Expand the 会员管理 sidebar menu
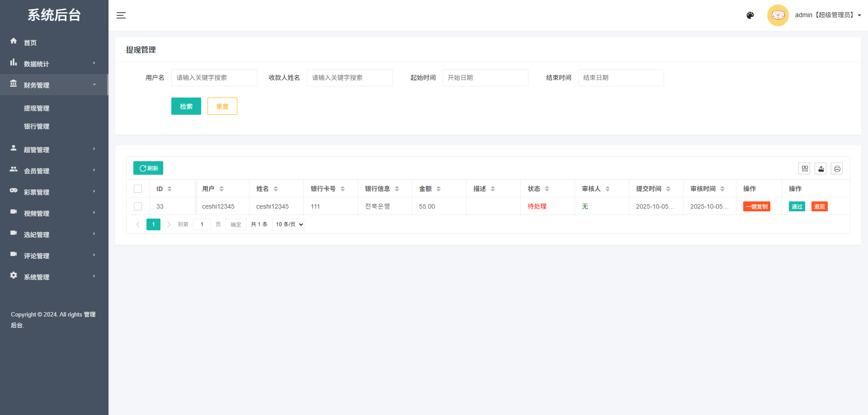Viewport: 868px width, 415px height. (x=37, y=170)
